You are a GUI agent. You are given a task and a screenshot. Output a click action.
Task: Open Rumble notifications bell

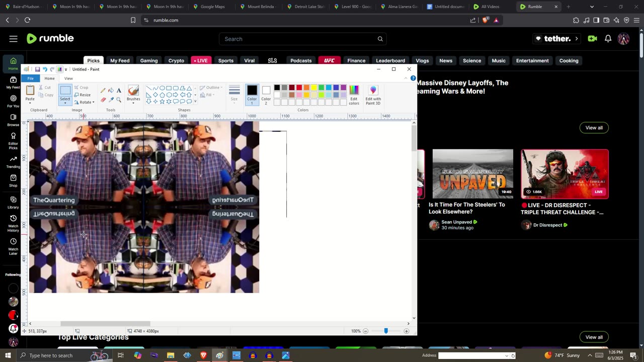pos(608,39)
